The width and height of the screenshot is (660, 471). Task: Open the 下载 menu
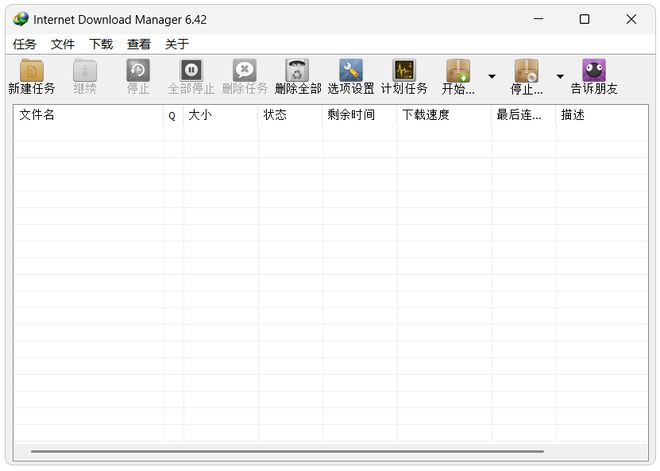click(101, 44)
